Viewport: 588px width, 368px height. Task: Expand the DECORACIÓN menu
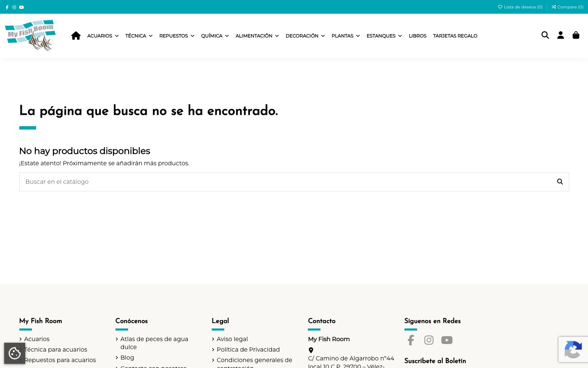tap(305, 36)
